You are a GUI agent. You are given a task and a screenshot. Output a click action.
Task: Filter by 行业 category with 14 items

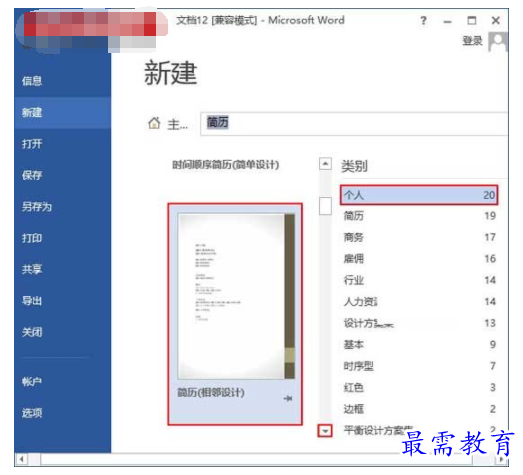(419, 280)
